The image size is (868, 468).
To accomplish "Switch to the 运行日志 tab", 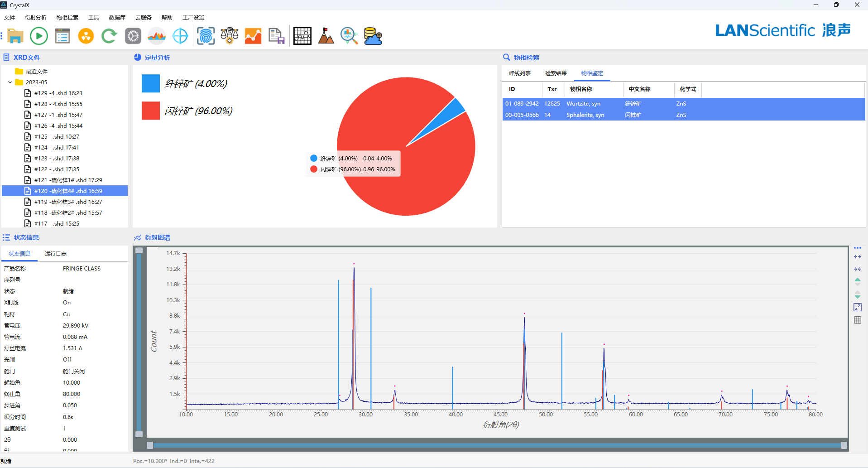I will 56,254.
